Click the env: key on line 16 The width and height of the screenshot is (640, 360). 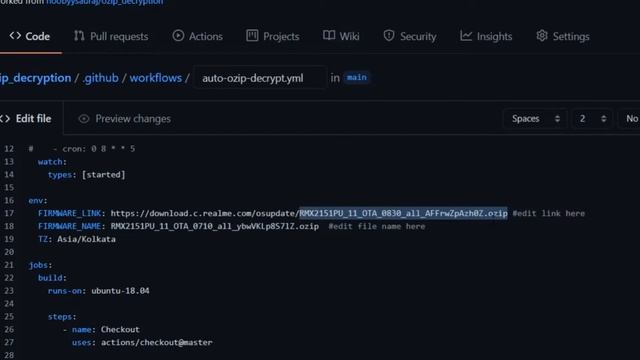38,200
